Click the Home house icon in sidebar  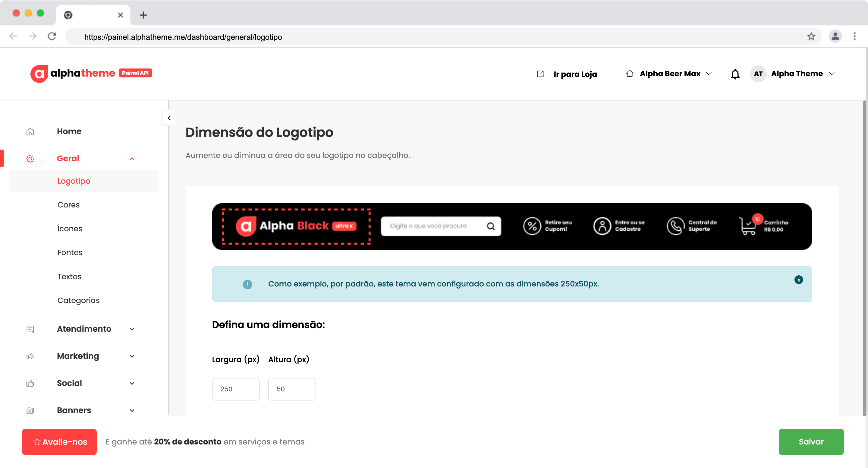click(30, 131)
